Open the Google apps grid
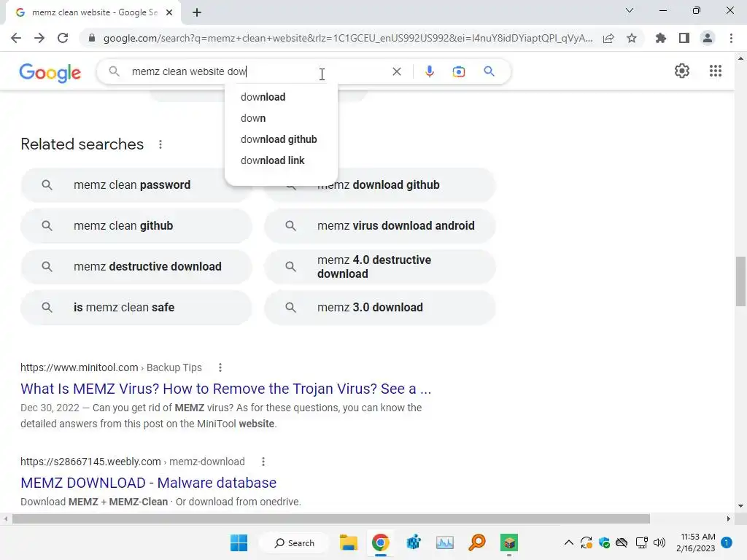 point(716,71)
